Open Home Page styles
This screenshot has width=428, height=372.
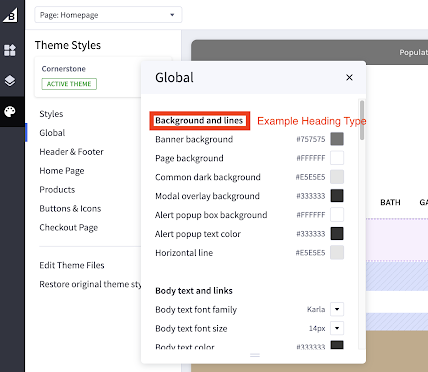pyautogui.click(x=62, y=171)
